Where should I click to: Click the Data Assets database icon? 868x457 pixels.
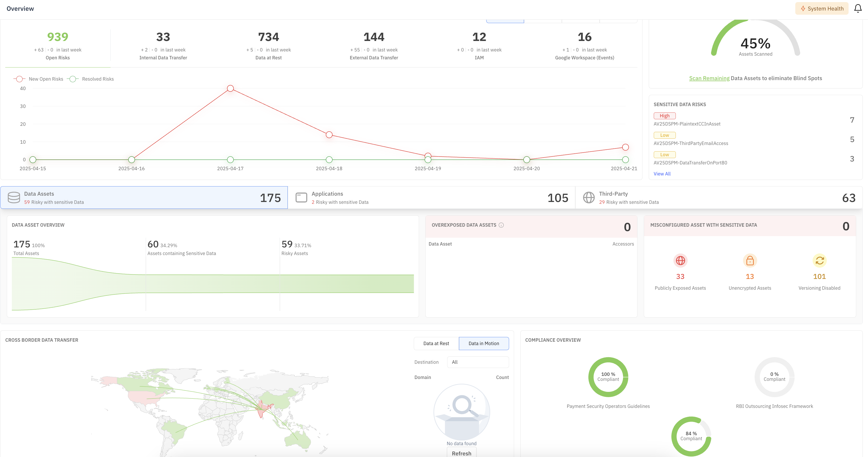14,198
